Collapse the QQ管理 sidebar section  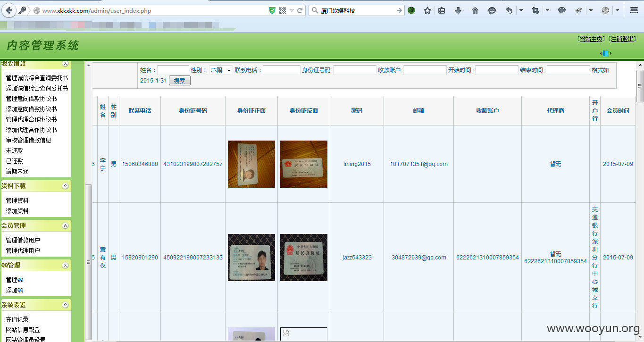(66, 266)
